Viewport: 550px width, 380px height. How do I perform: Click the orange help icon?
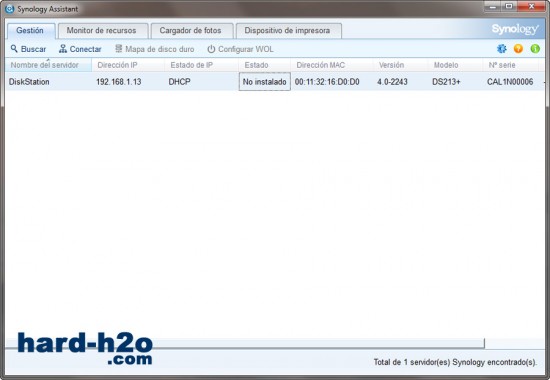point(518,49)
